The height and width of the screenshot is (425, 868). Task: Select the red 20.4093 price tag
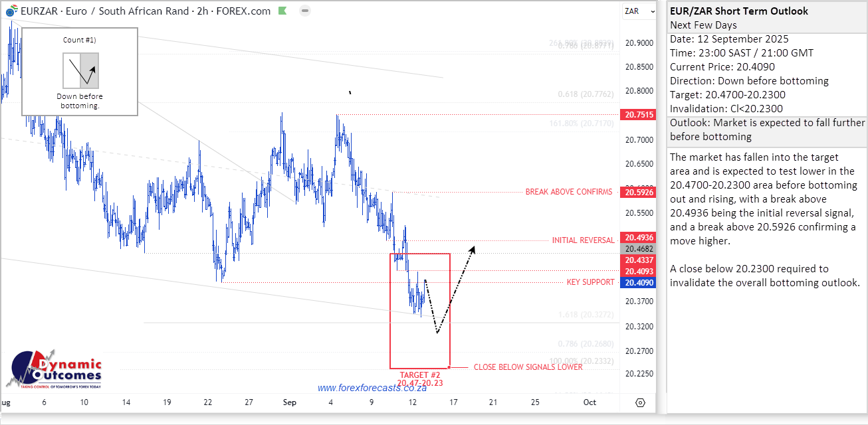click(639, 272)
